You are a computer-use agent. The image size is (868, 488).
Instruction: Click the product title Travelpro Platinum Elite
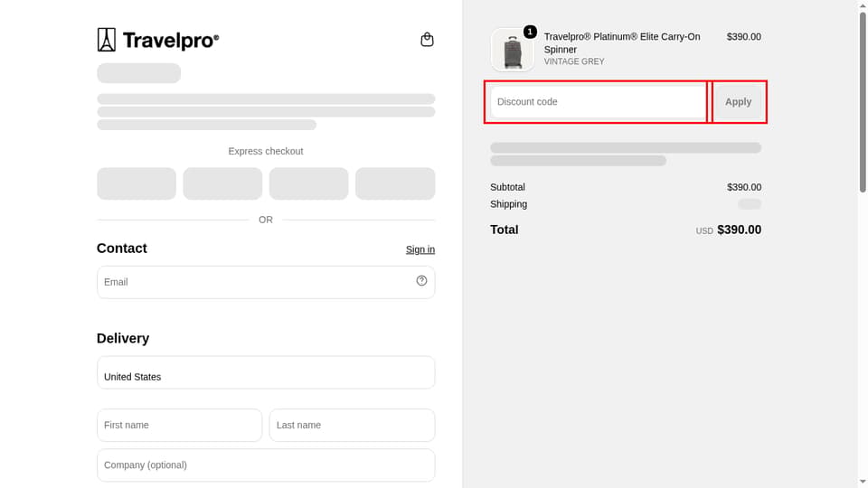[x=622, y=42]
